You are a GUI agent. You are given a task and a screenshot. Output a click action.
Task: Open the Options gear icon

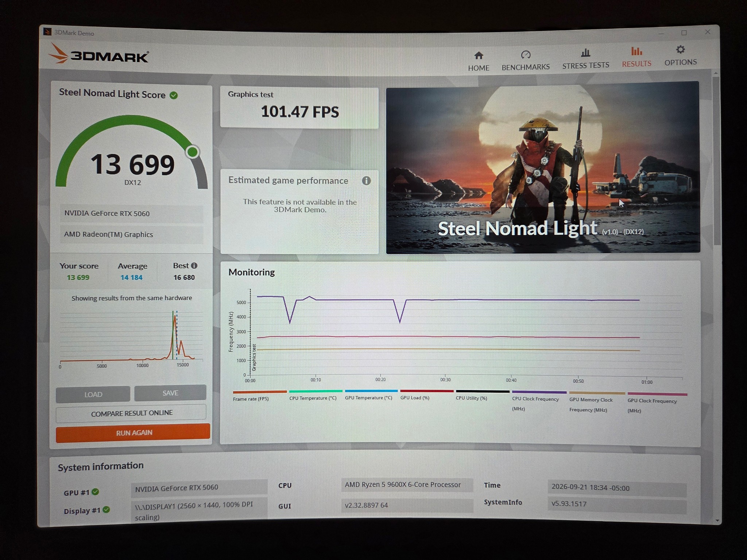tap(680, 49)
